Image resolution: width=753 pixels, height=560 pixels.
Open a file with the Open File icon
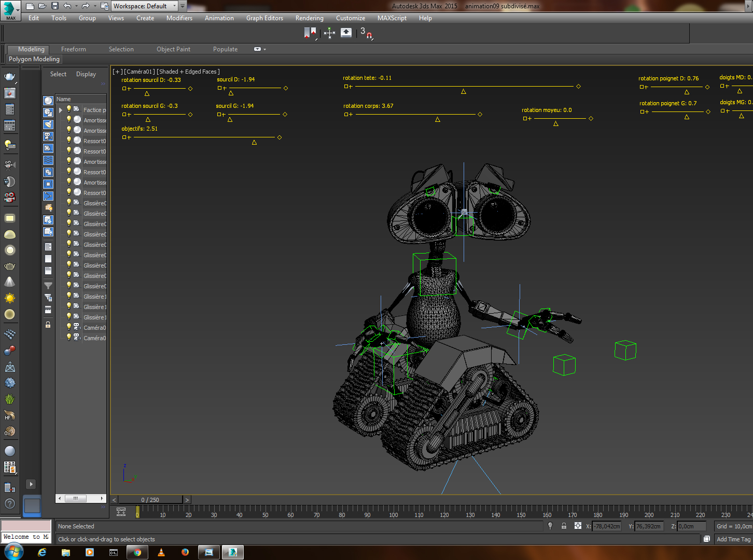42,6
